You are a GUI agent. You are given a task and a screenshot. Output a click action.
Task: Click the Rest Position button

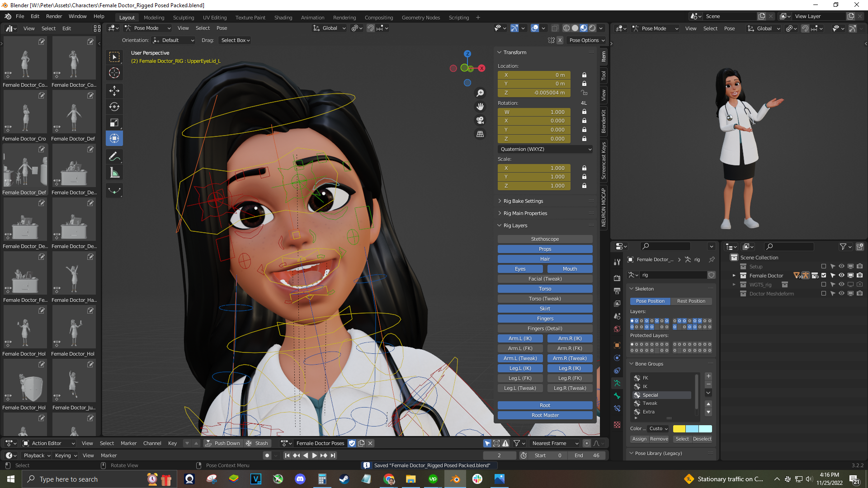[x=691, y=301]
